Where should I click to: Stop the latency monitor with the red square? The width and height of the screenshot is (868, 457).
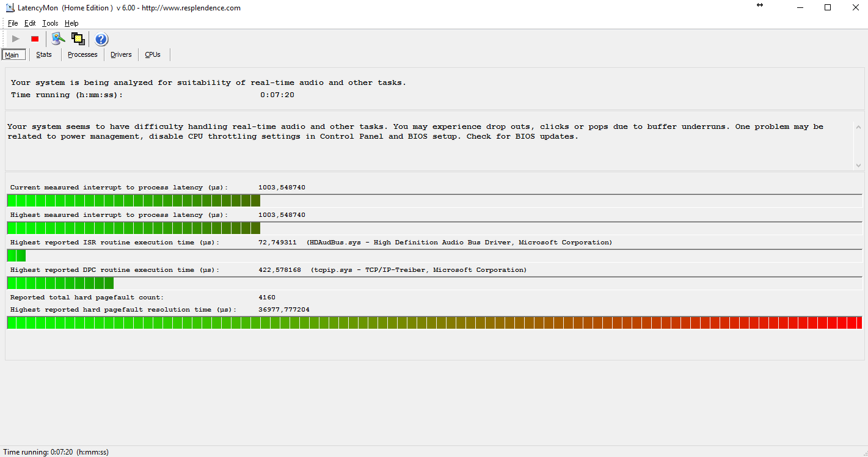pos(35,39)
